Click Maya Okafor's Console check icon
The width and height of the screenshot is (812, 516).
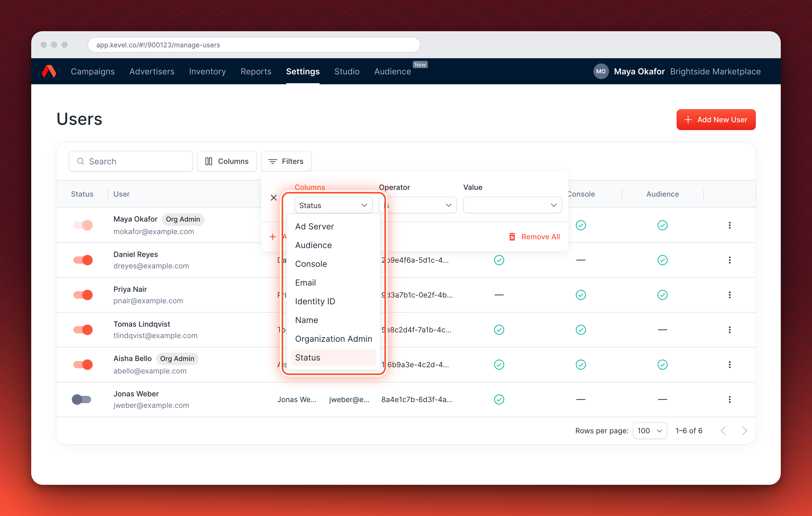581,225
